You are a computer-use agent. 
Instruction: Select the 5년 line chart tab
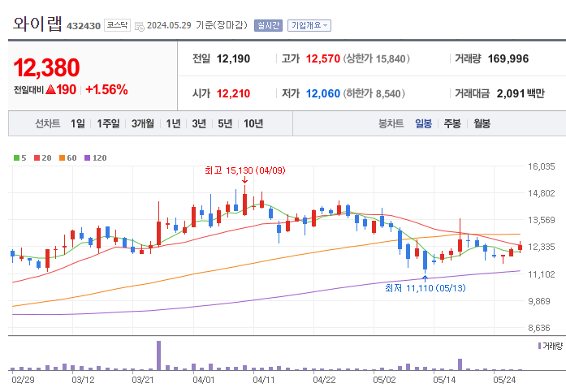(x=225, y=123)
